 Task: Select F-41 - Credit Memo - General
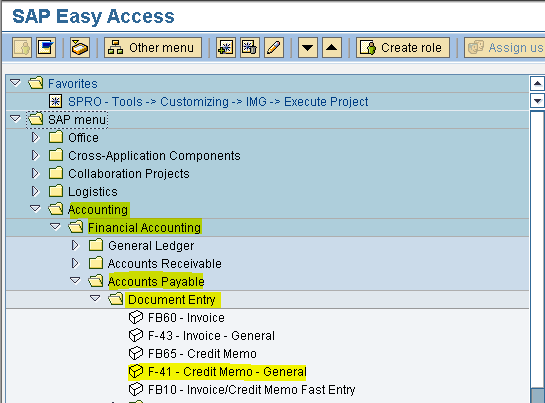coord(227,372)
